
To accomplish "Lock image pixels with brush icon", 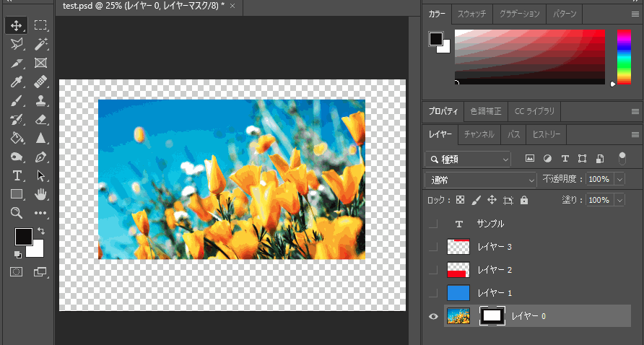I will click(476, 200).
